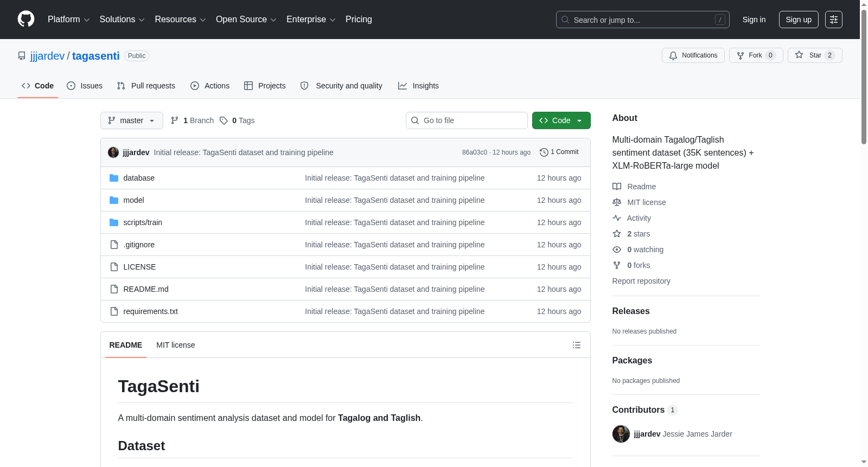This screenshot has height=467, width=868.
Task: Open the model folder icon
Action: point(114,200)
